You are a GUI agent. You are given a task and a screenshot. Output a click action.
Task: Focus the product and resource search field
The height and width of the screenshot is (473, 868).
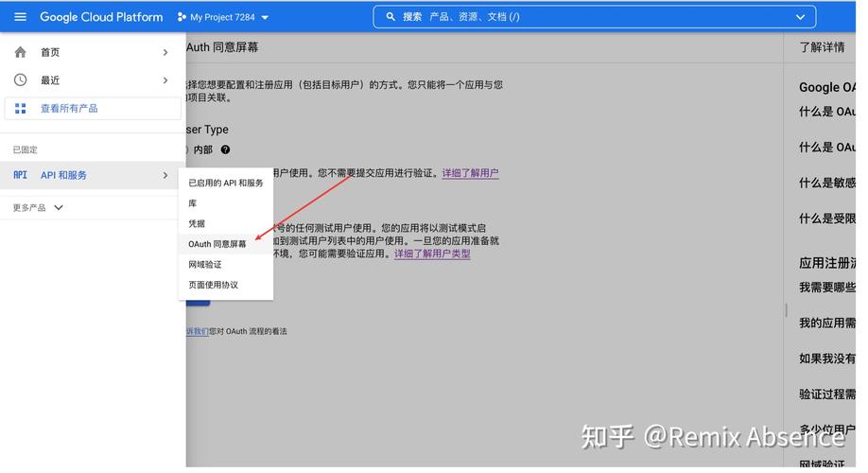tap(594, 17)
